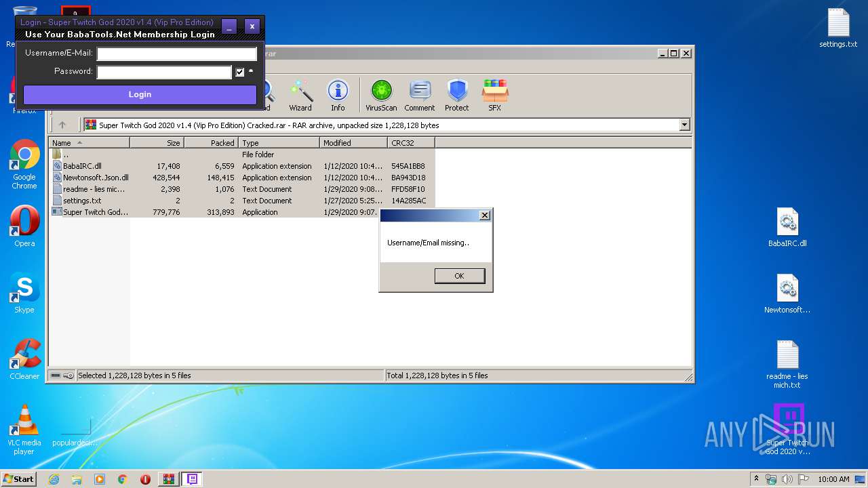This screenshot has height=488, width=868.
Task: Open Chrome from the taskbar
Action: tap(122, 479)
